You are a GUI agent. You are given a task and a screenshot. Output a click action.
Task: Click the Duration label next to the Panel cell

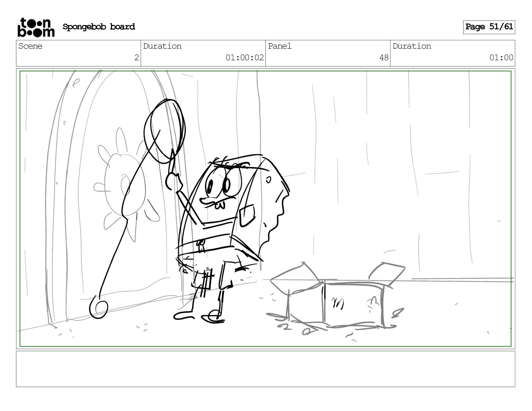[412, 46]
